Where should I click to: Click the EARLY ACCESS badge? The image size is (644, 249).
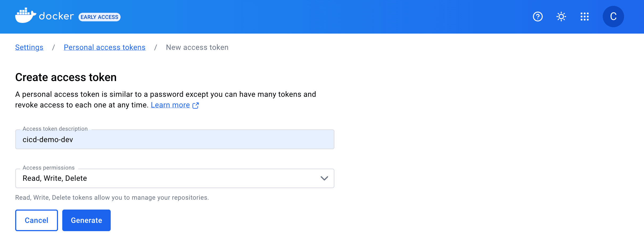click(x=100, y=17)
